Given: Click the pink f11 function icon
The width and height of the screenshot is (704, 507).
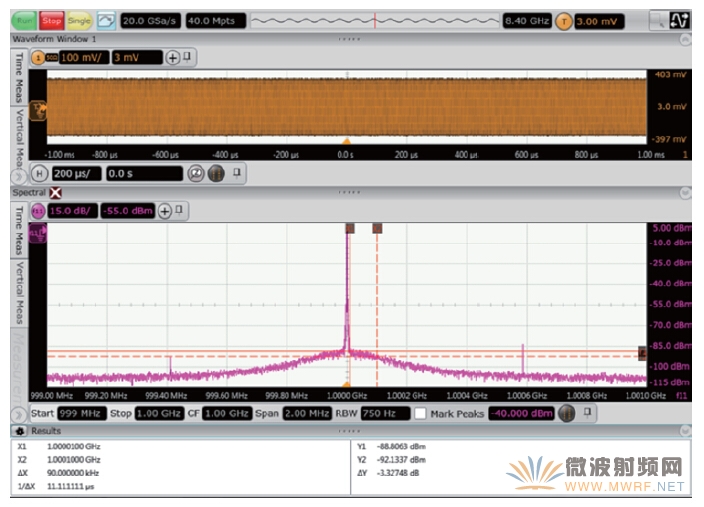Looking at the screenshot, I should pos(38,211).
